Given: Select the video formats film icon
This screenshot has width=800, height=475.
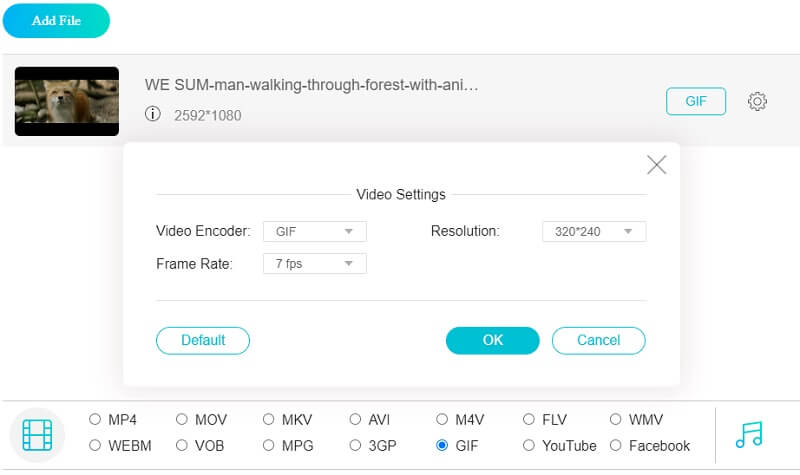Looking at the screenshot, I should [37, 434].
